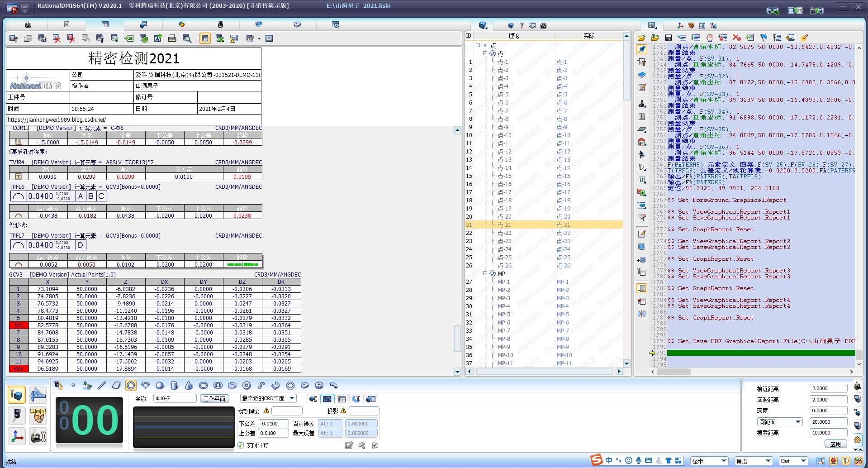868x468 pixels.
Task: Toggle the pin icon in program sidebar
Action: pyautogui.click(x=641, y=49)
